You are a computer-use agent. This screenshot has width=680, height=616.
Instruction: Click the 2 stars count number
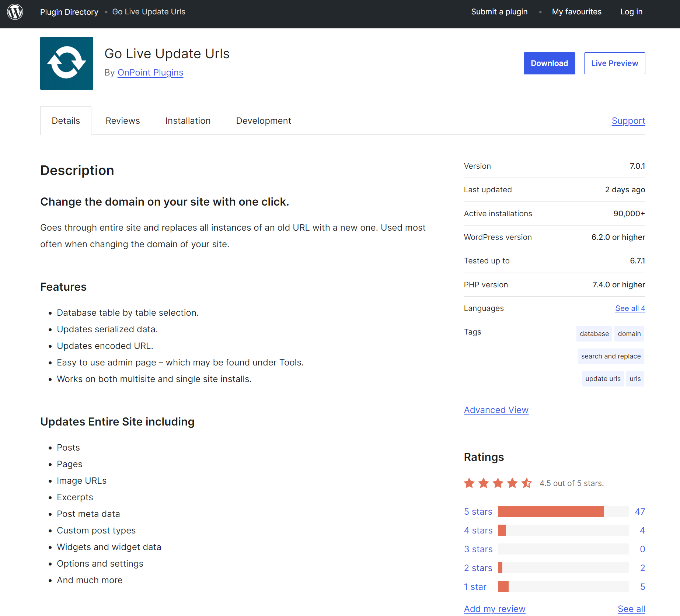point(643,568)
